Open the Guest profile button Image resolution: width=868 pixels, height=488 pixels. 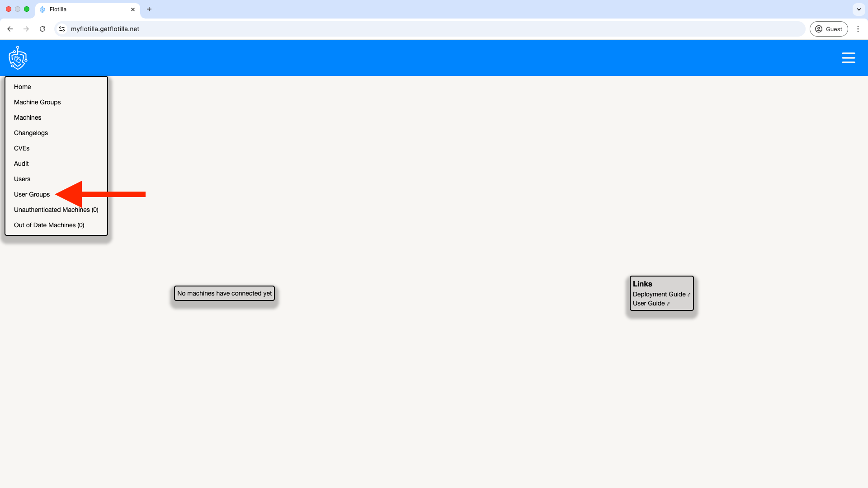(x=828, y=29)
